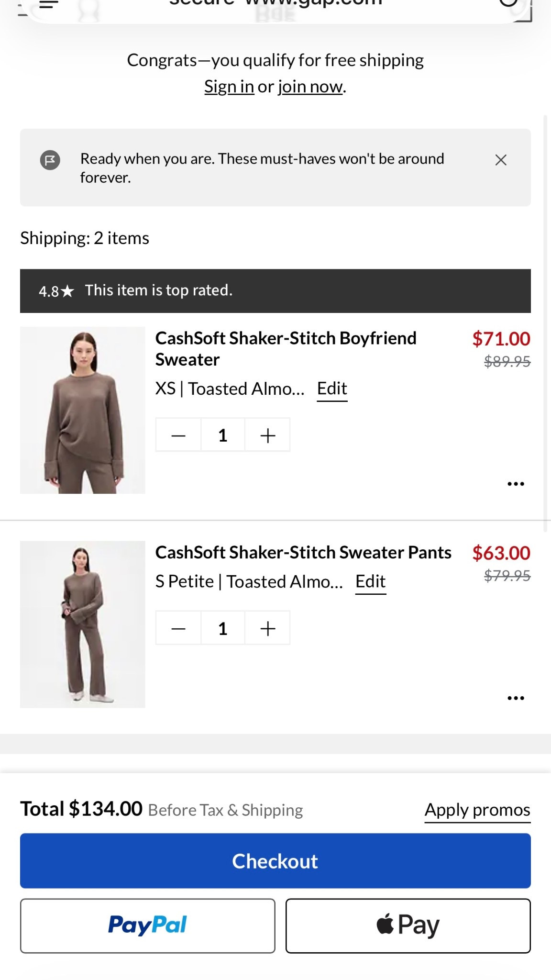551x980 pixels.
Task: Open CashSoft Shaker-Stitch Sweater Pants title
Action: 303,553
